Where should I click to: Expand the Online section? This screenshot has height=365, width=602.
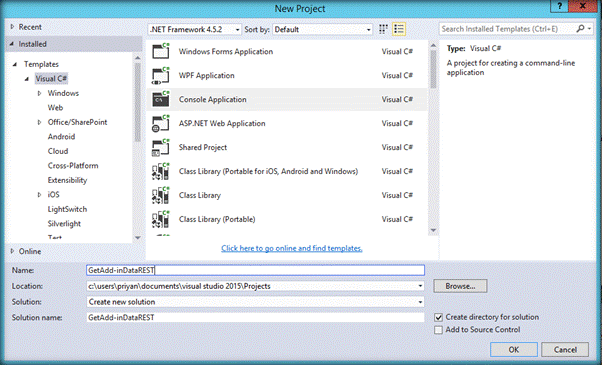pyautogui.click(x=12, y=251)
